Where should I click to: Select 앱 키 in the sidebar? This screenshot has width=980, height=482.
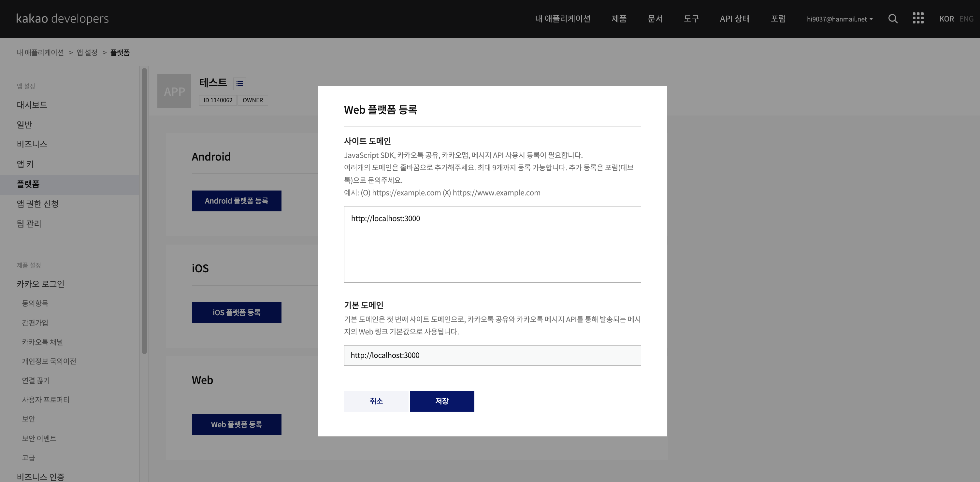point(25,164)
